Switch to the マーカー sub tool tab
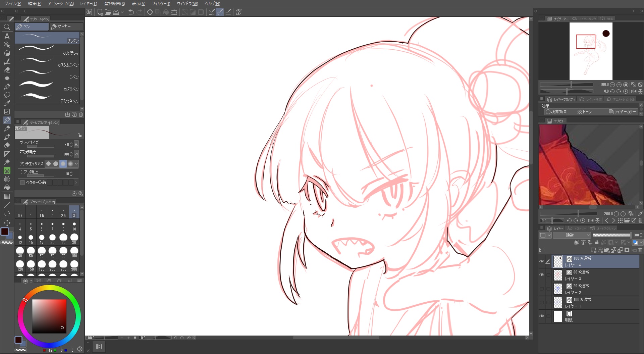Viewport: 644px width, 354px height. click(66, 27)
